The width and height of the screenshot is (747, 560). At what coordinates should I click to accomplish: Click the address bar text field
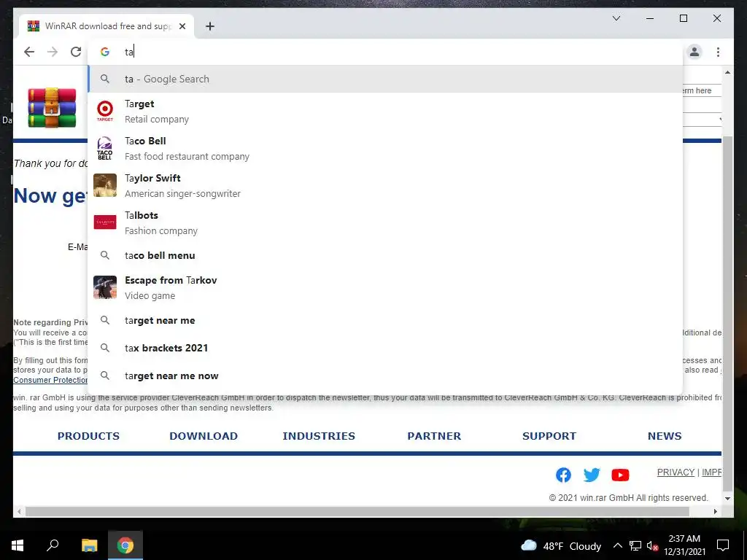pyautogui.click(x=385, y=52)
